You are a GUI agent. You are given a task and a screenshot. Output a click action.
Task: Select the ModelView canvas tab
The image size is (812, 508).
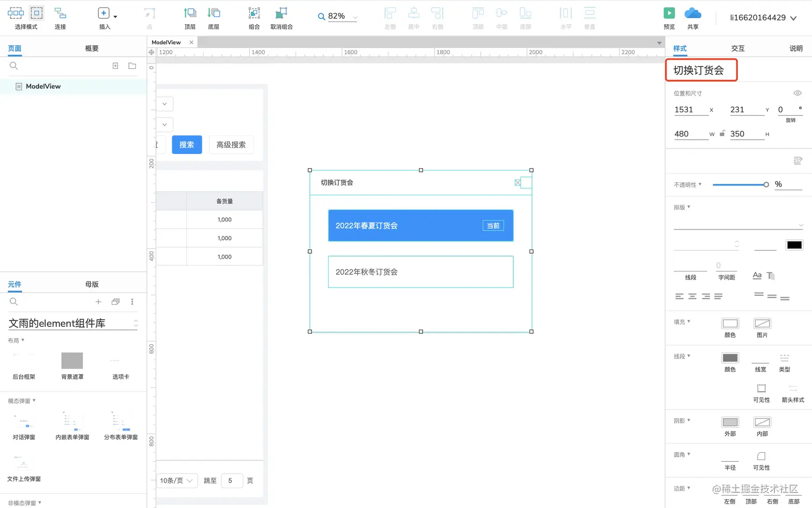pyautogui.click(x=166, y=42)
